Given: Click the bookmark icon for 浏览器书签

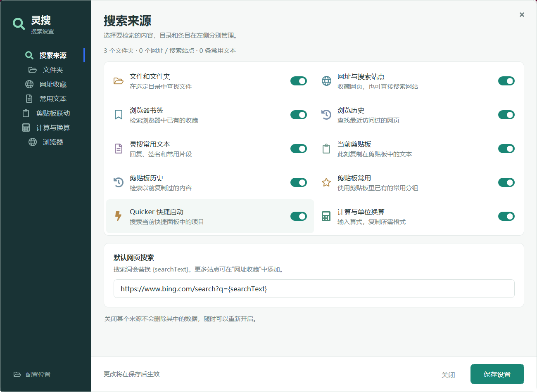Looking at the screenshot, I should 119,115.
